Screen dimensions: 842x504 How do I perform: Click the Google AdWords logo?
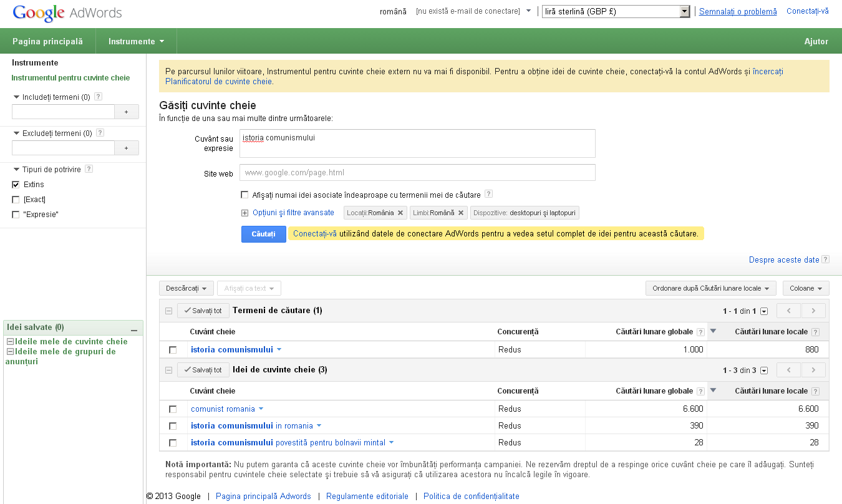point(67,12)
